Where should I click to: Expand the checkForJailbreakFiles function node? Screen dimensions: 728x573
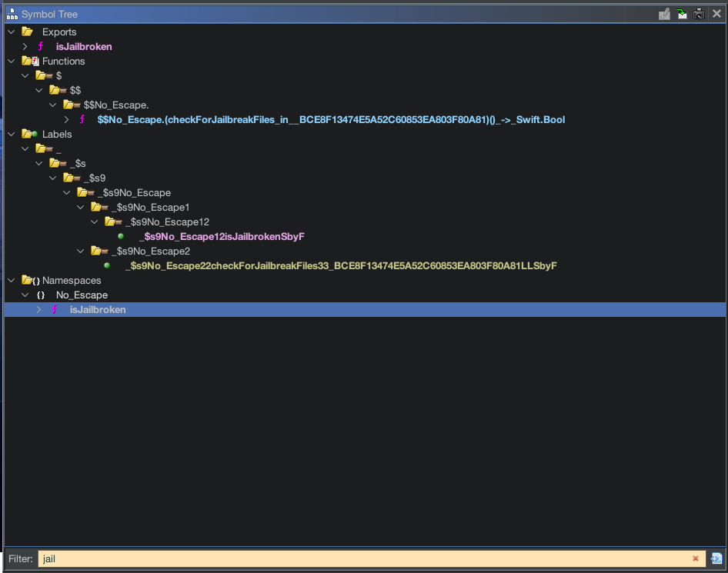tap(67, 120)
